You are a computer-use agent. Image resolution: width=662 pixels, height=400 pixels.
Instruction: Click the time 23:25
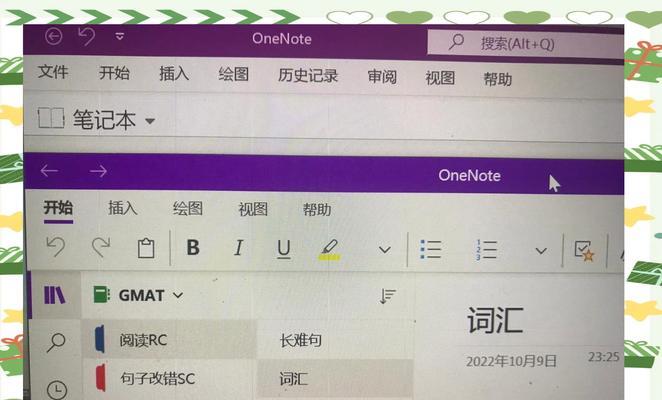pos(604,357)
